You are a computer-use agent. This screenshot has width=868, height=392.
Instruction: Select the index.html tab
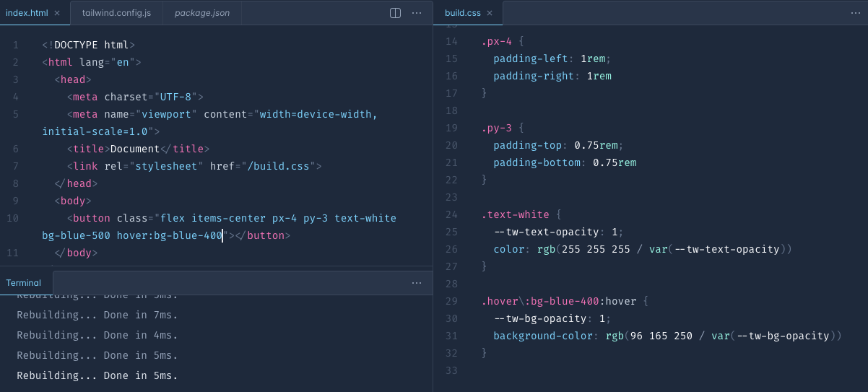tap(27, 13)
